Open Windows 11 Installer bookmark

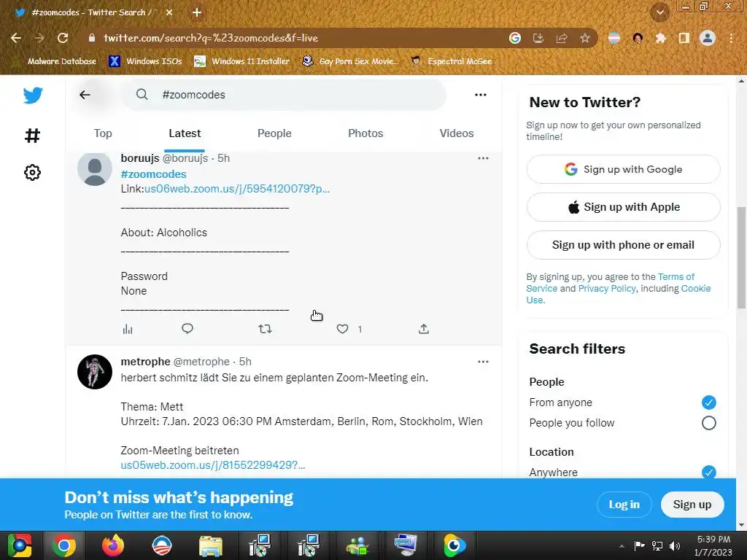(x=242, y=61)
